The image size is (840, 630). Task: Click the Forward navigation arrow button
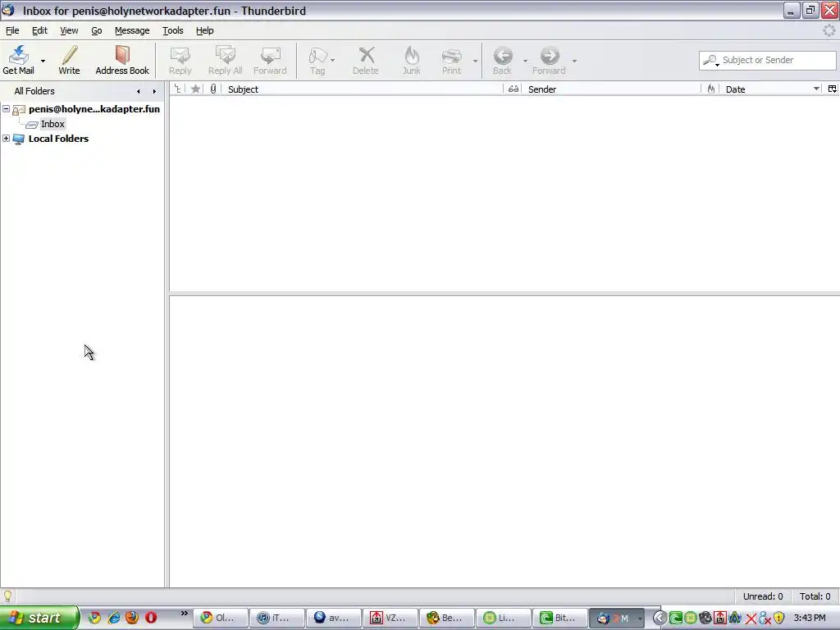pos(549,60)
